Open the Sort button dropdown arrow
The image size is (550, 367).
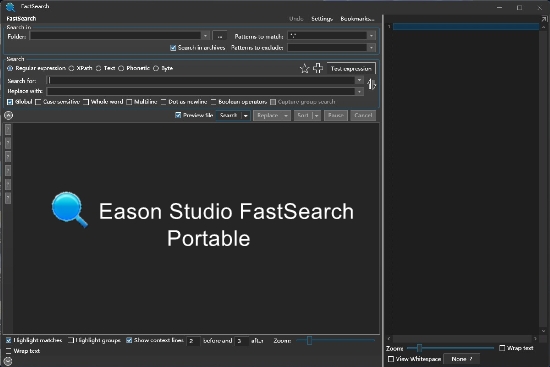(316, 115)
